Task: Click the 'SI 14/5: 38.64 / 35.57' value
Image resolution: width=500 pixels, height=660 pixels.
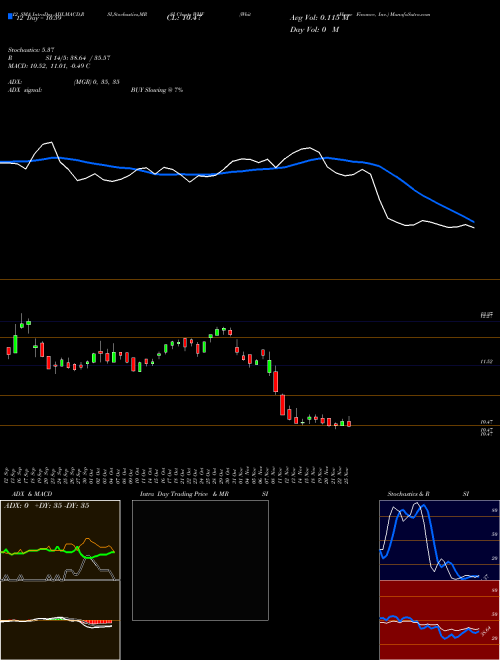Action: pyautogui.click(x=78, y=58)
